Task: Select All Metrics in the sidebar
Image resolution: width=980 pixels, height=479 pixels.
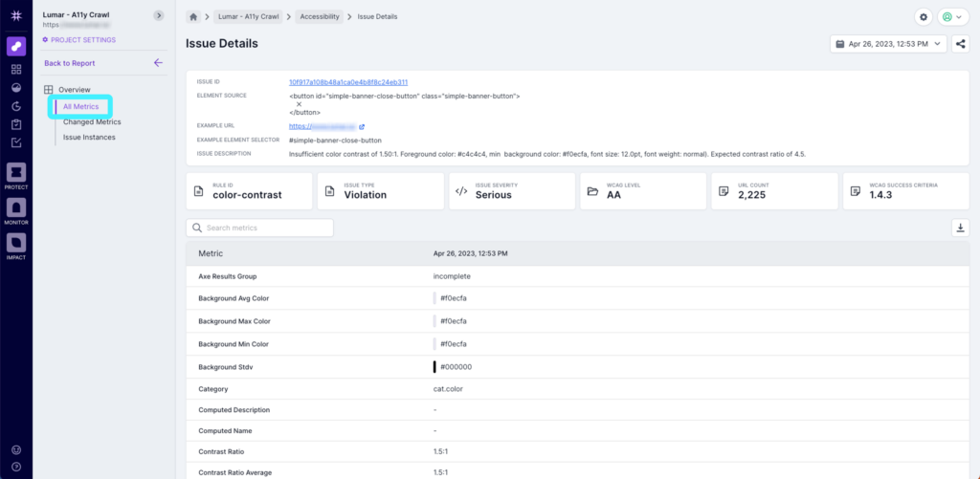Action: coord(80,107)
